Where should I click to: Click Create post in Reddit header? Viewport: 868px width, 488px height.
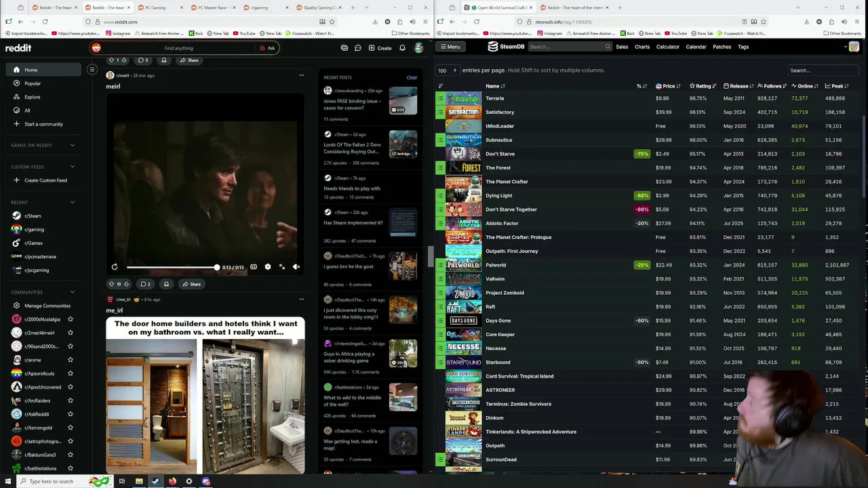(x=380, y=48)
